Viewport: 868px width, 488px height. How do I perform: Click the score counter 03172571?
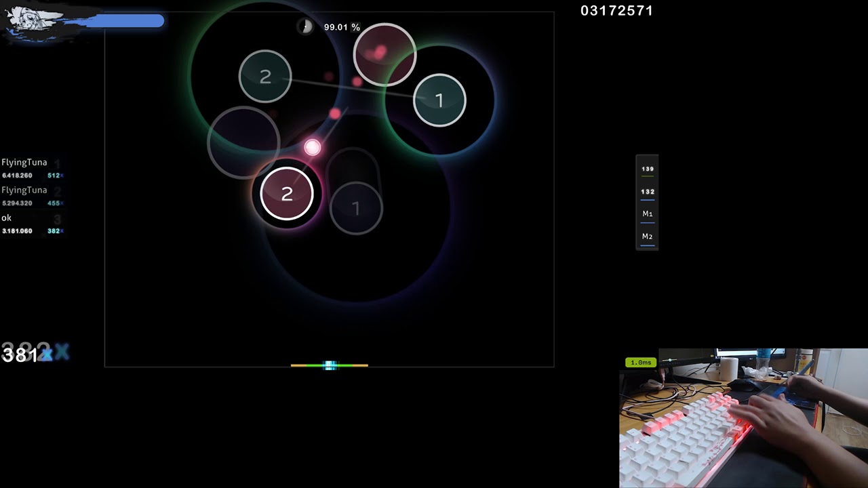point(616,11)
